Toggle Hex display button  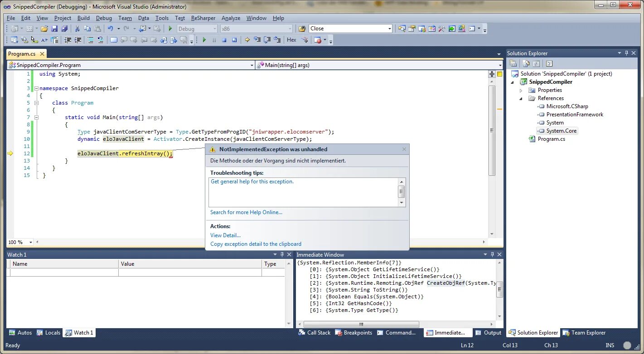point(291,40)
